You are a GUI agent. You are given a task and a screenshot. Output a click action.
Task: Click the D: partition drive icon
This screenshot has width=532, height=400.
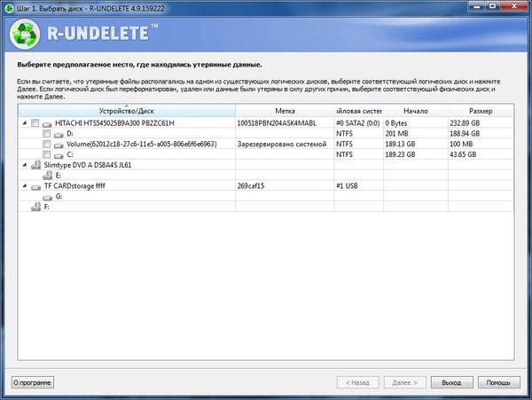click(59, 133)
